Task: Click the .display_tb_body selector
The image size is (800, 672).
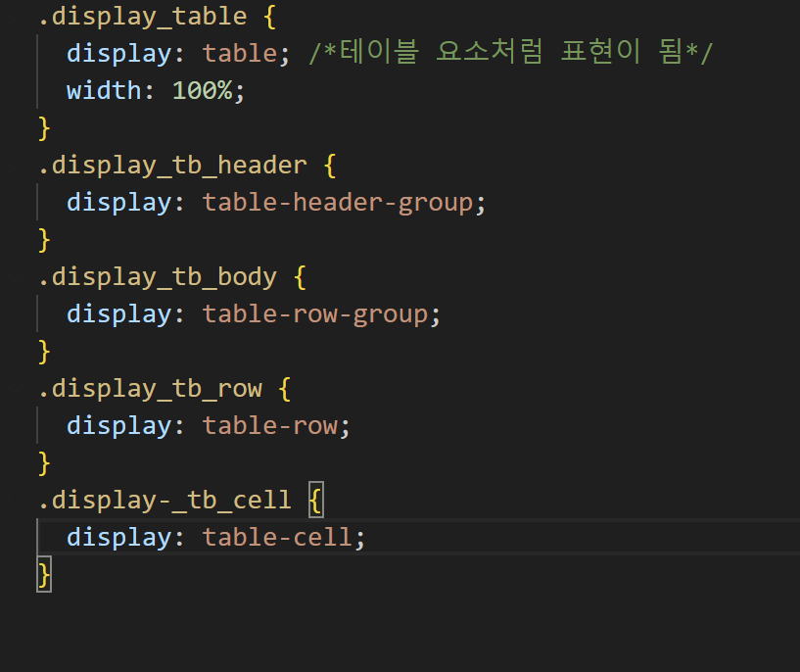Action: pos(158,277)
